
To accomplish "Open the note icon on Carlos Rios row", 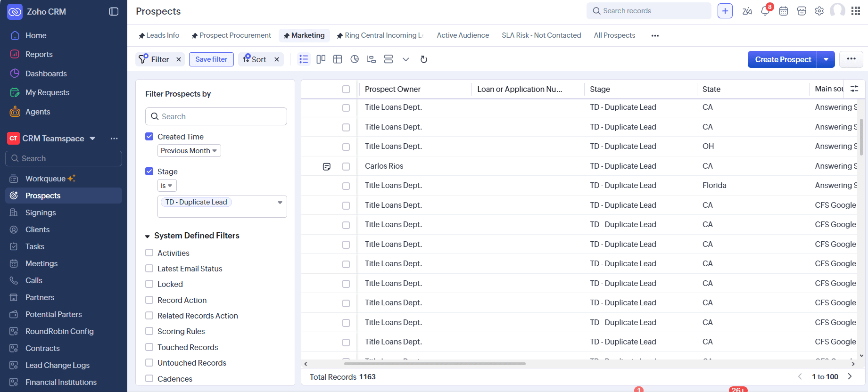I will 327,166.
